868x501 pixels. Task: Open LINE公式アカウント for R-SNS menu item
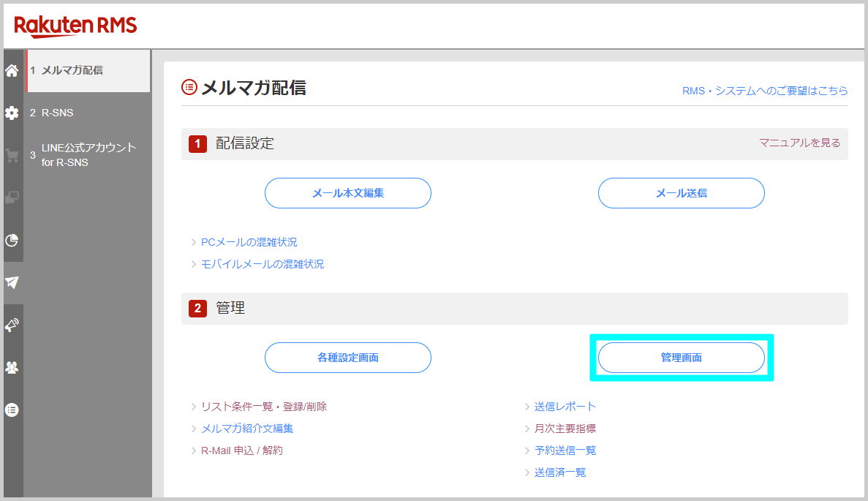pyautogui.click(x=88, y=155)
